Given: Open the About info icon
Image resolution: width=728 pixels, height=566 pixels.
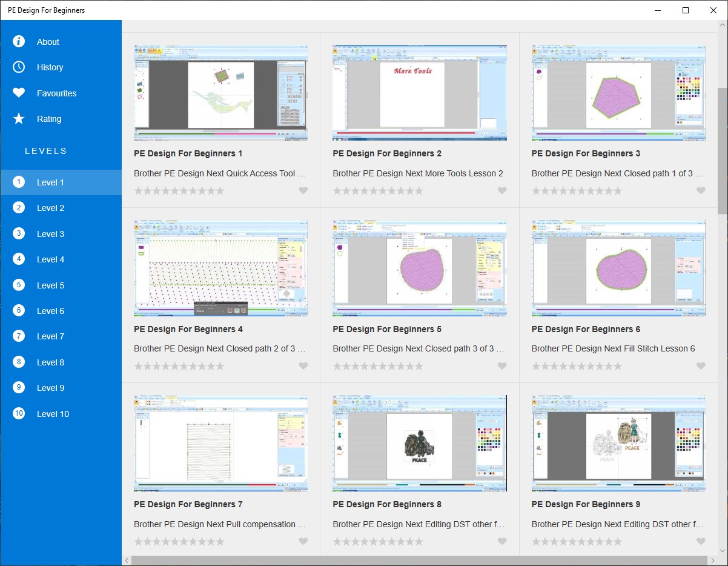Looking at the screenshot, I should (x=19, y=41).
